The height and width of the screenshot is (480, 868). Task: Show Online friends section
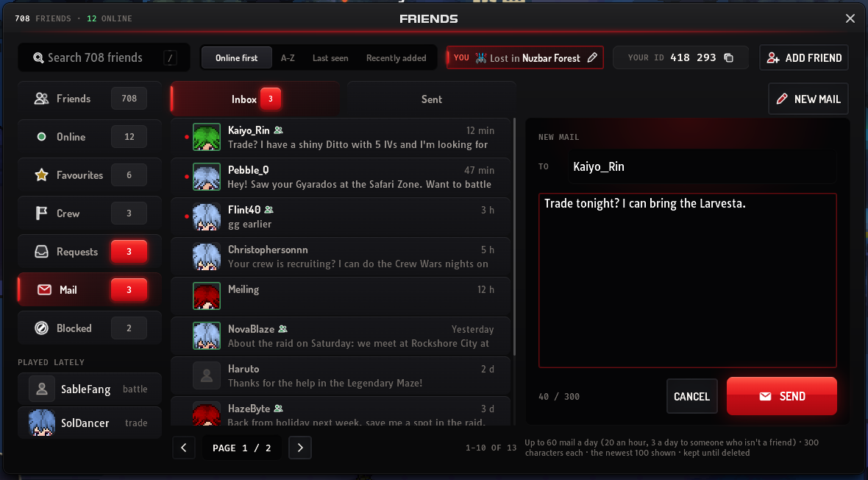[x=90, y=137]
